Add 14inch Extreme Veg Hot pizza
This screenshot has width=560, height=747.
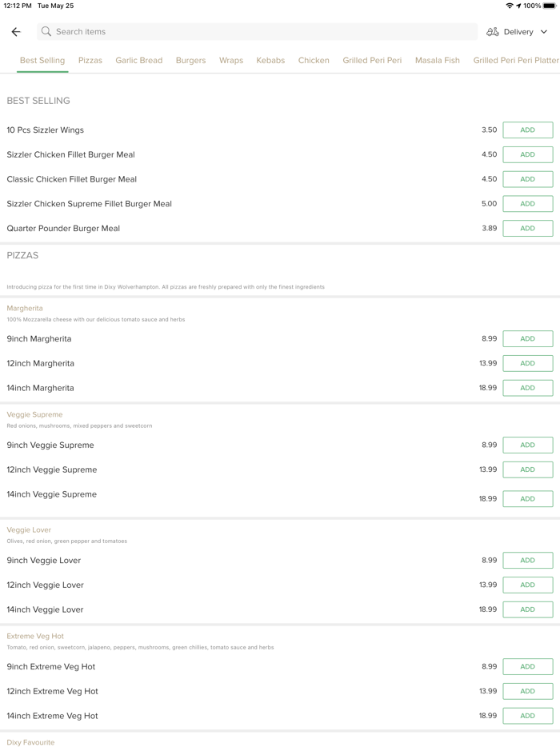pyautogui.click(x=527, y=716)
